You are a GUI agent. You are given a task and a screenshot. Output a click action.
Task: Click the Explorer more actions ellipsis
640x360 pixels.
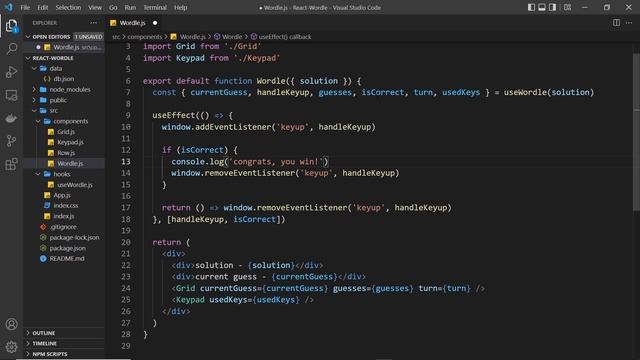click(94, 23)
